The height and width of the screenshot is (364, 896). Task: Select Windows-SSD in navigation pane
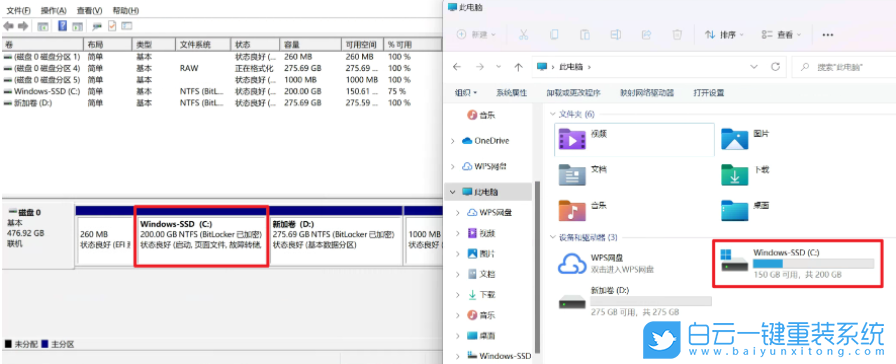click(x=499, y=355)
